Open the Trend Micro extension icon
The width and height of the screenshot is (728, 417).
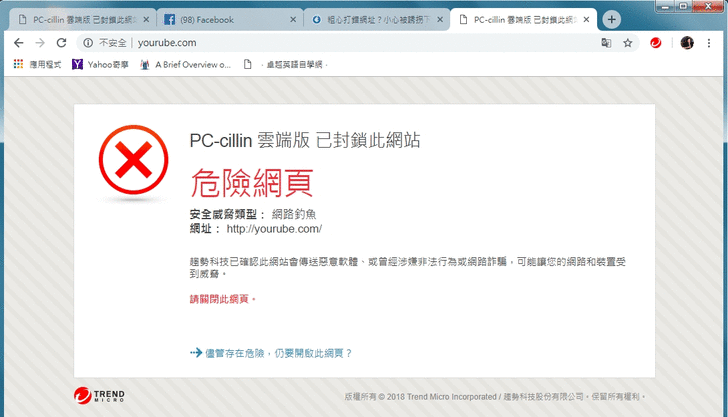656,43
